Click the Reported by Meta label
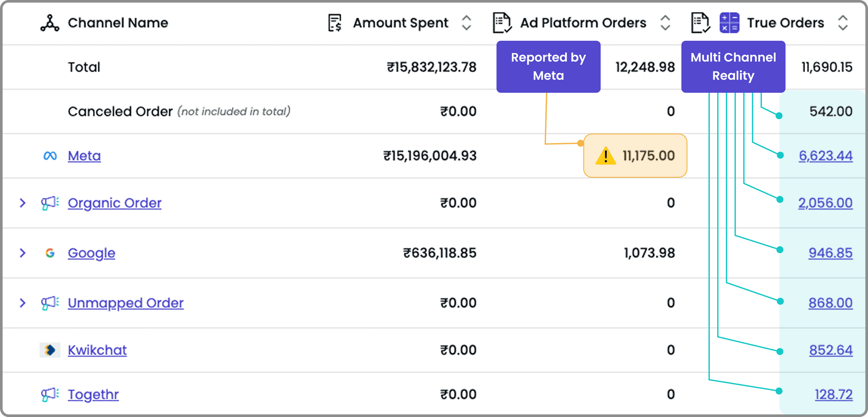The height and width of the screenshot is (417, 868). click(x=548, y=67)
